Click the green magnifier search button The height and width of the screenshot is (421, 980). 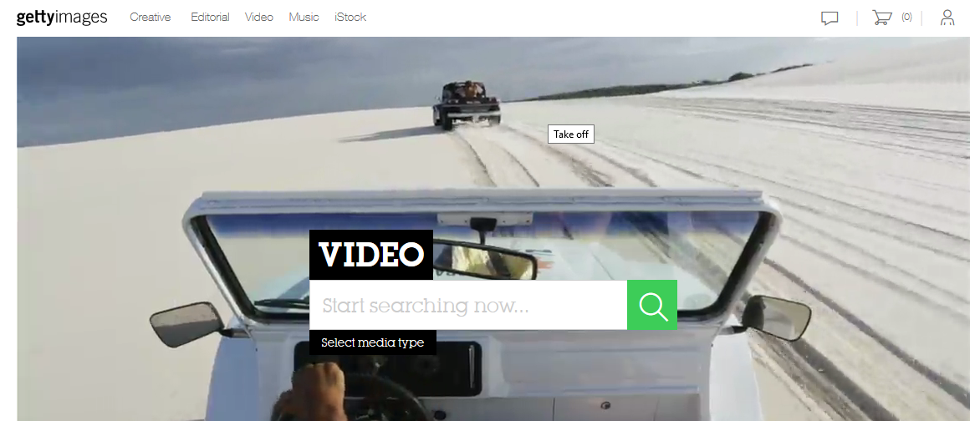[652, 305]
